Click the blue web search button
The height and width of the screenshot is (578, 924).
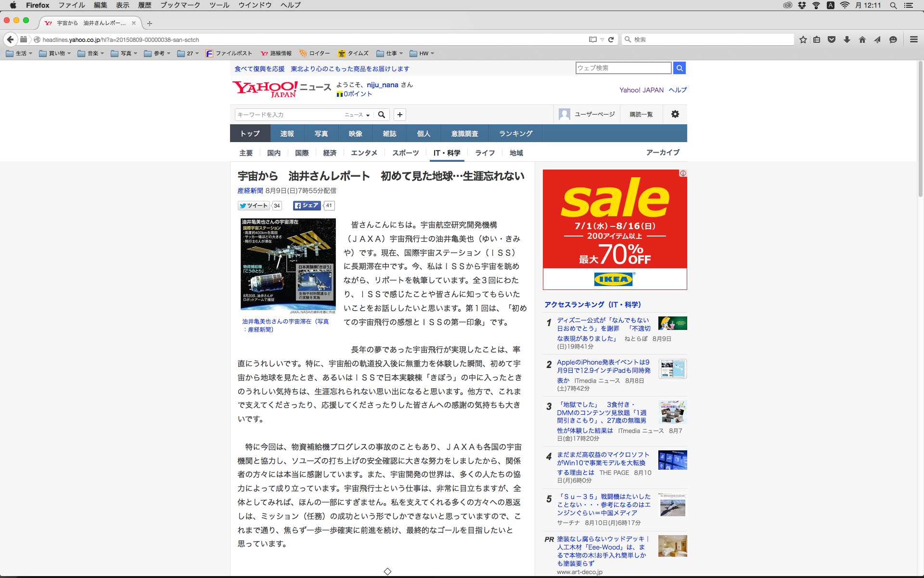tap(679, 68)
